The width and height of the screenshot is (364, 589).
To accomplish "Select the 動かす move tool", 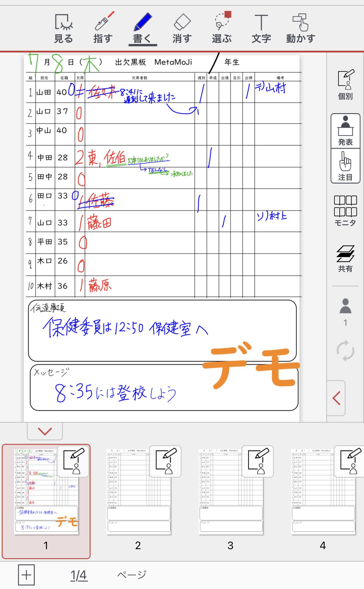I will pyautogui.click(x=301, y=29).
